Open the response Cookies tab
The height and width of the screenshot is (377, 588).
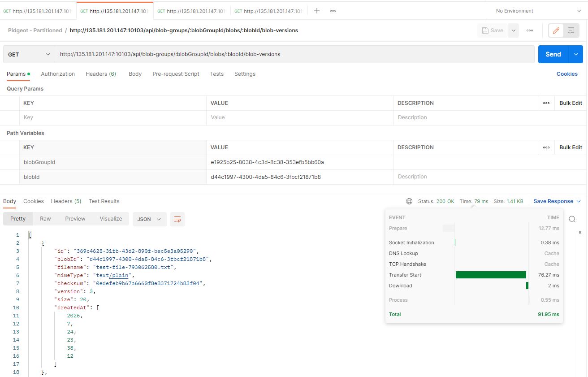pyautogui.click(x=34, y=201)
